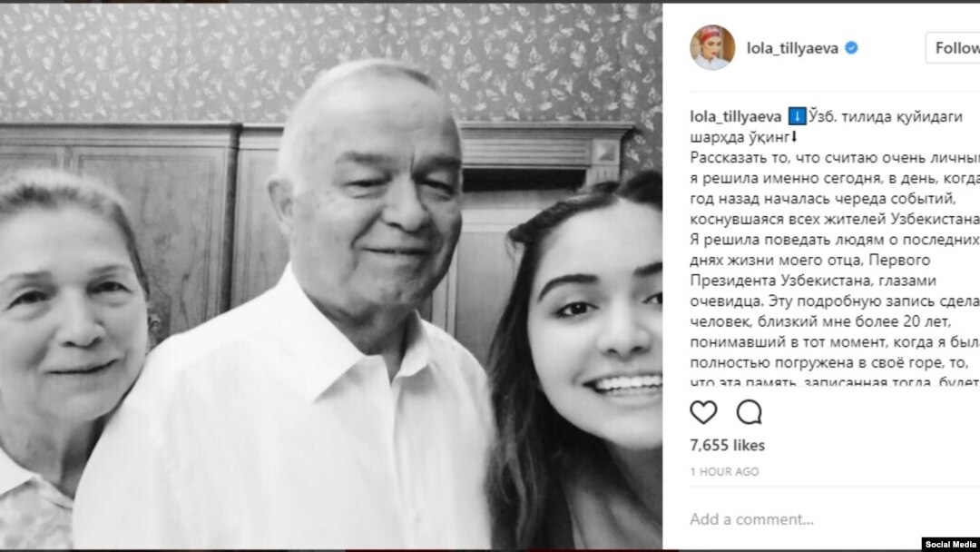Open the lola_tillyaeva profile avatar
The image size is (980, 552).
click(712, 47)
